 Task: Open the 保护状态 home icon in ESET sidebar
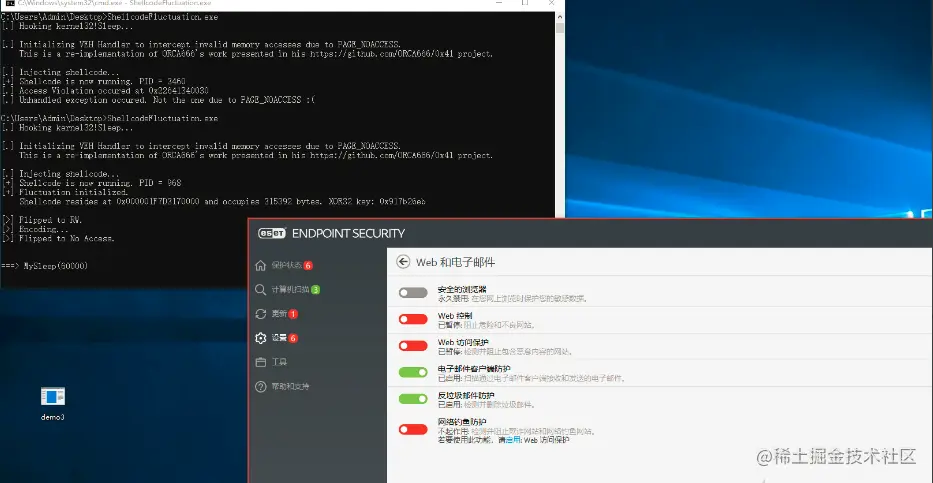point(260,265)
